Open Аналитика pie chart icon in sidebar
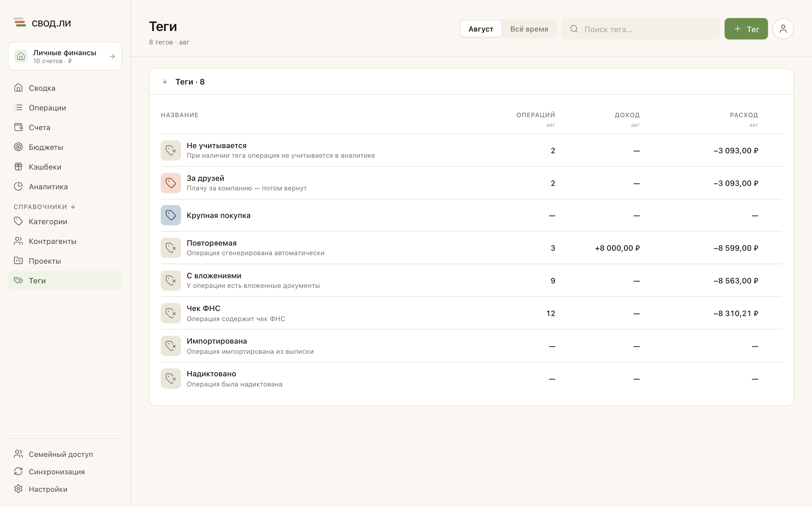 [x=18, y=186]
